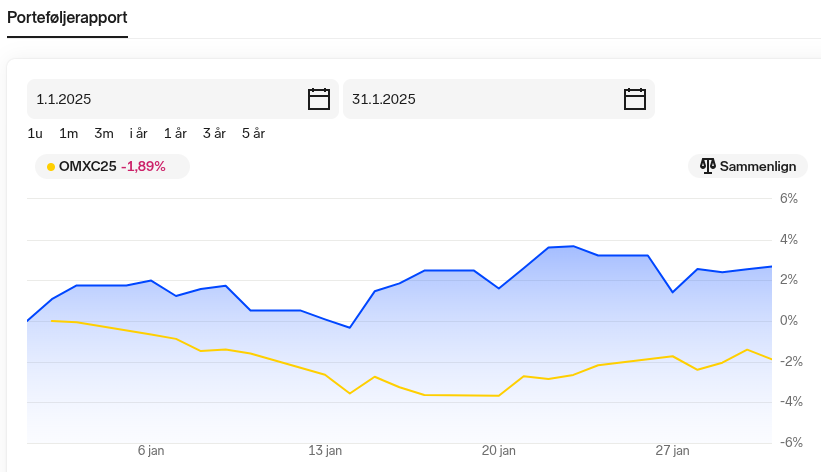This screenshot has height=472, width=821.
Task: Choose the 'i år' period
Action: click(x=138, y=134)
